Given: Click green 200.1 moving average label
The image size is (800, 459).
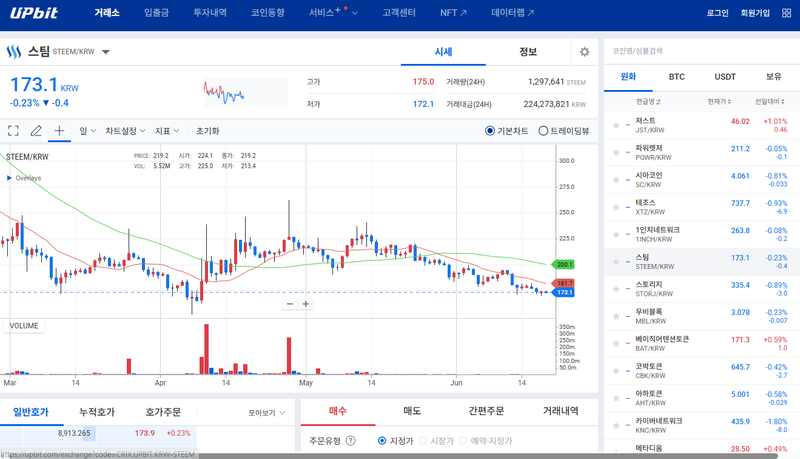Looking at the screenshot, I should [563, 264].
